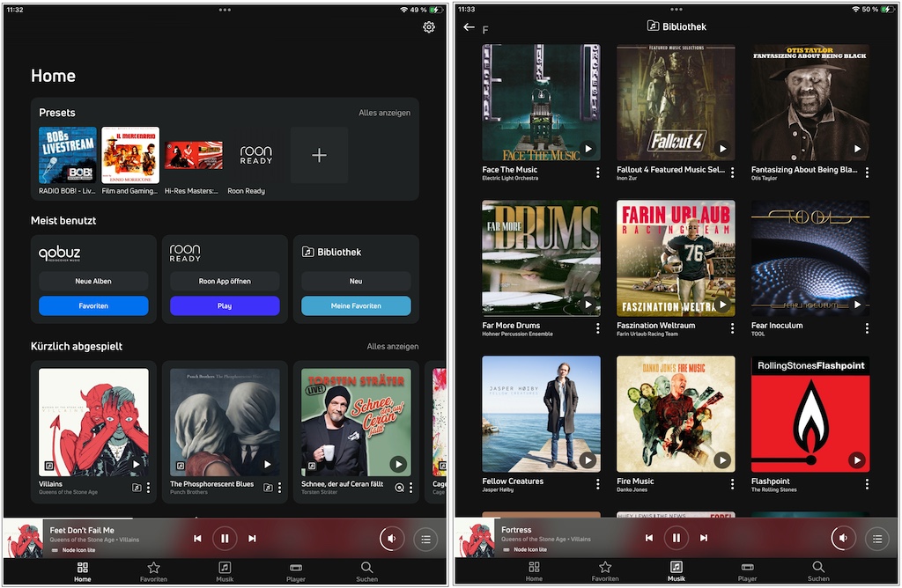Tap the Roon Ready Play button
The image size is (902, 588).
(225, 305)
